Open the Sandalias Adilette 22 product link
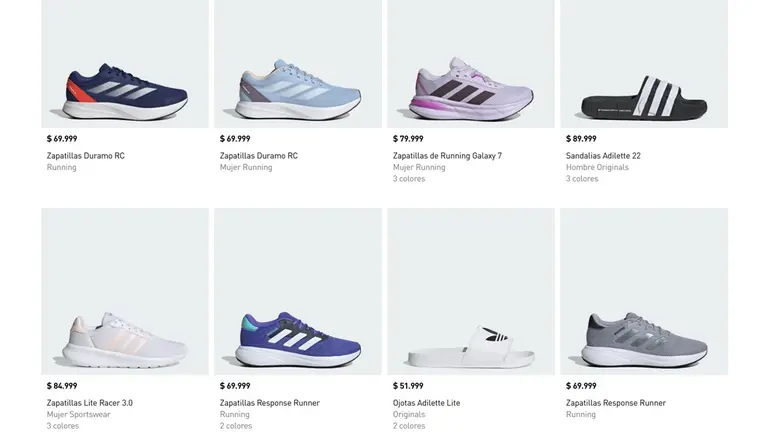Screen dimensions: 768x434 click(603, 156)
